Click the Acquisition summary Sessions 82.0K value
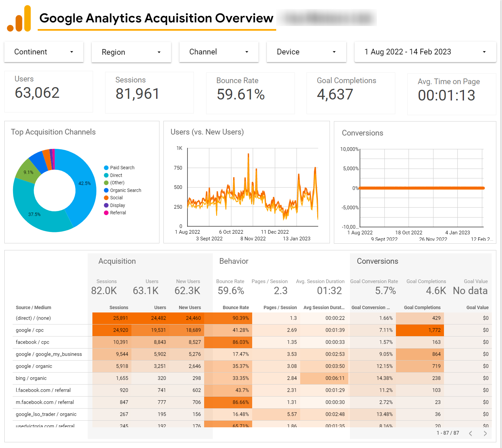502x448 pixels. pos(104,291)
